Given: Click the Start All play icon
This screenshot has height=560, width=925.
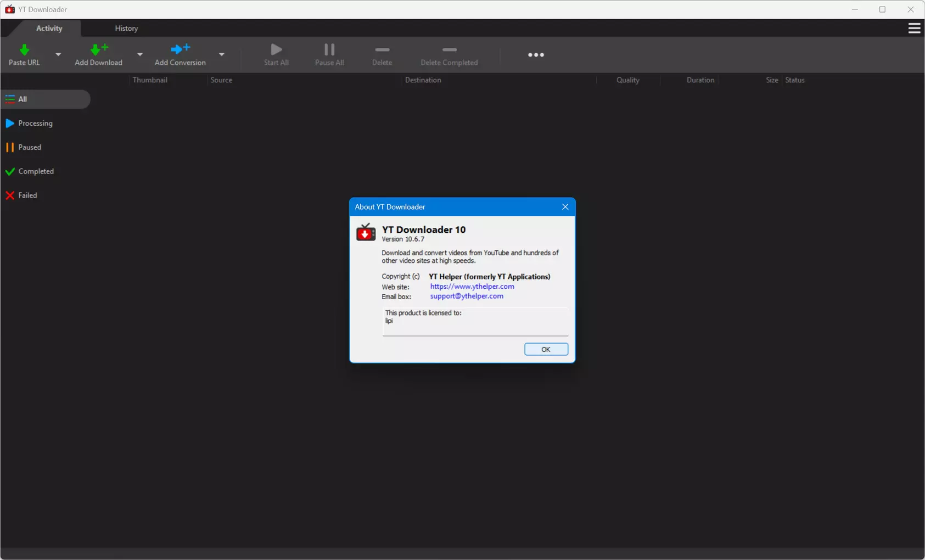Looking at the screenshot, I should (x=276, y=49).
